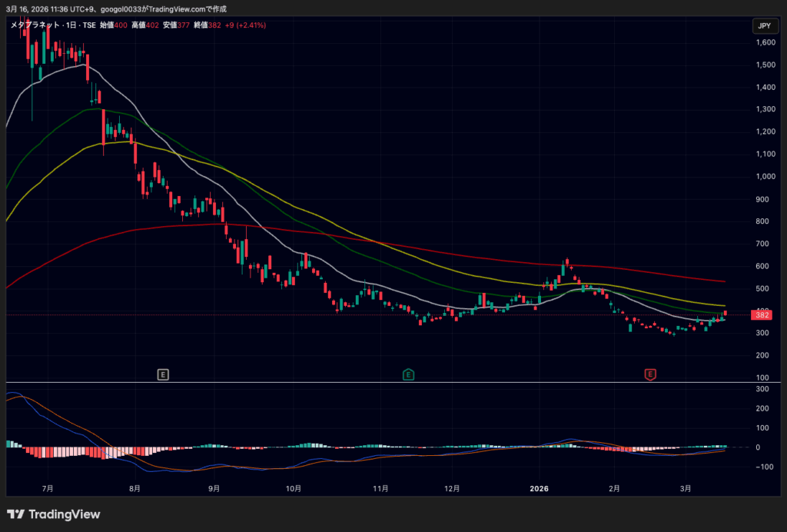The width and height of the screenshot is (787, 532).
Task: Click the 2026 year label on time axis
Action: click(x=539, y=487)
